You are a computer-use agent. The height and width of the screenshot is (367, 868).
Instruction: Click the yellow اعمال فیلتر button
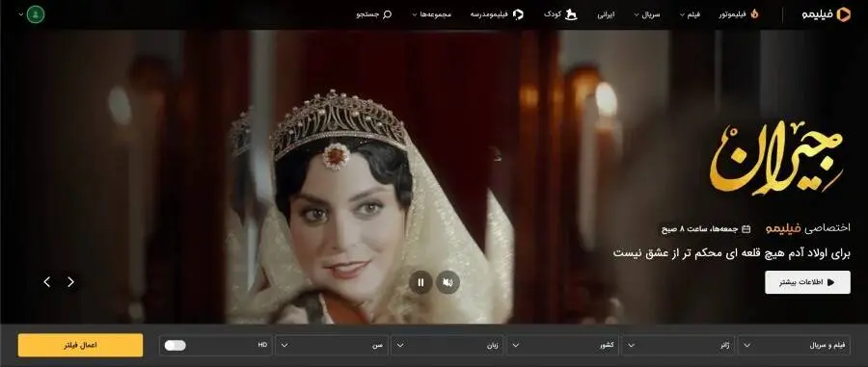click(80, 346)
